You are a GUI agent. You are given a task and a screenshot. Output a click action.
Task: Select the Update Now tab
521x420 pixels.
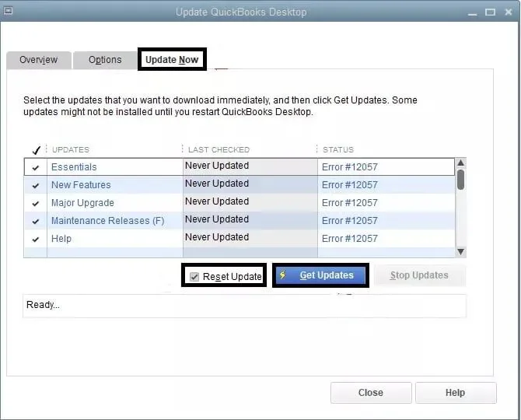click(172, 59)
